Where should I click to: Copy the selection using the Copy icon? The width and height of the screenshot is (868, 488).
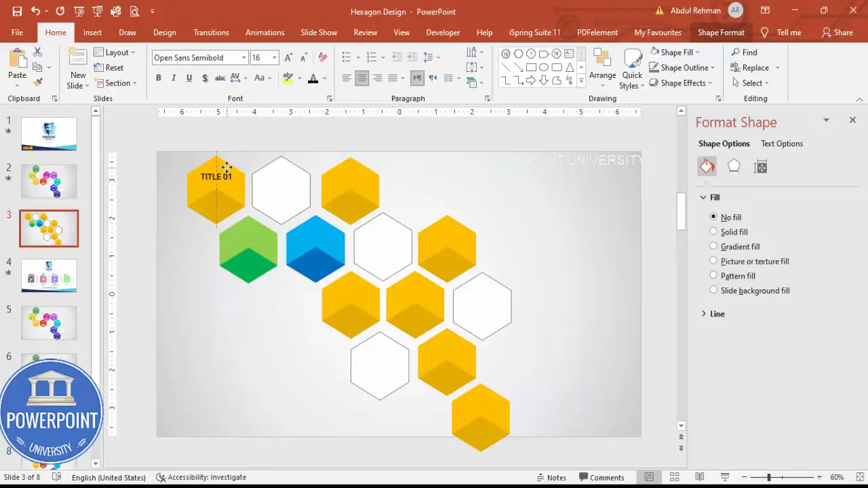[x=37, y=67]
